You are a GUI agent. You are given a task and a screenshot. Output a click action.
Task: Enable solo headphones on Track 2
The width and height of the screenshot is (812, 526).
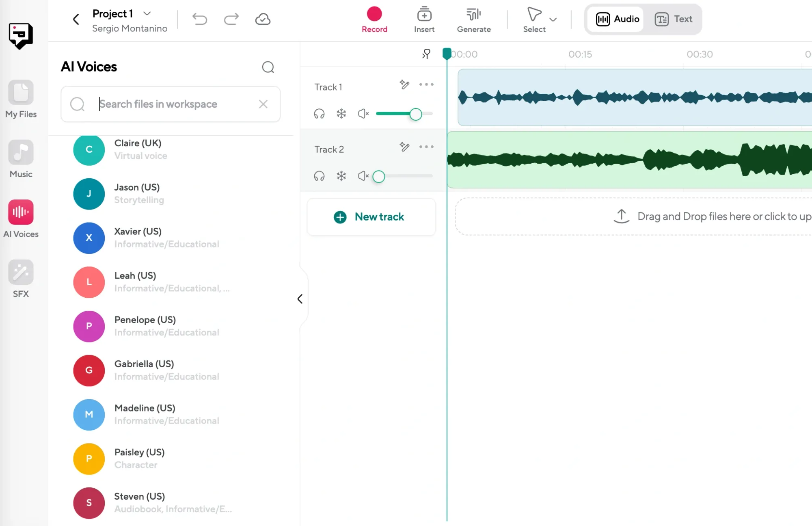click(x=320, y=176)
